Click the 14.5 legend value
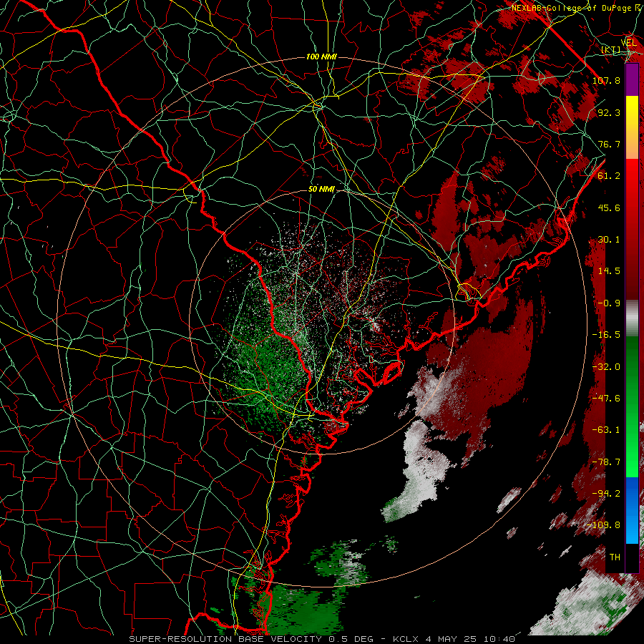This screenshot has width=644, height=644. pos(609,271)
